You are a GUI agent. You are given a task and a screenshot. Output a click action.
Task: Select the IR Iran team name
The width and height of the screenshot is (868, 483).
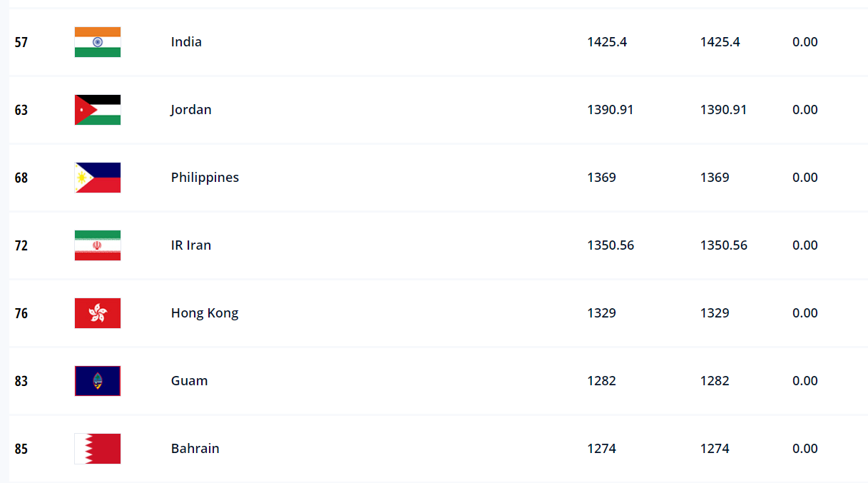(x=191, y=245)
